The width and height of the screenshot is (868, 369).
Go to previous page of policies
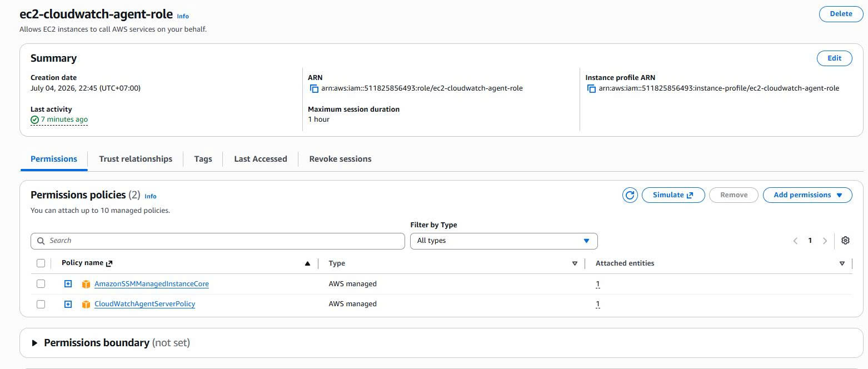[x=795, y=241]
